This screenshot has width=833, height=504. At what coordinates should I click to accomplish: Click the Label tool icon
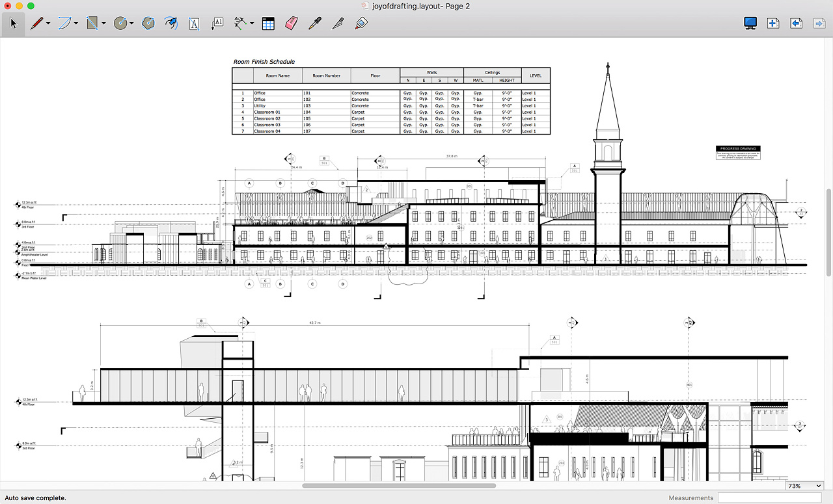[217, 23]
